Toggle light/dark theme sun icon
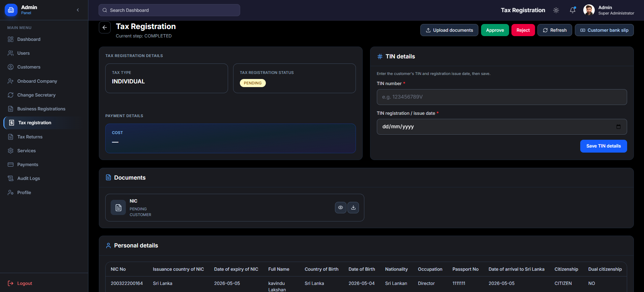The image size is (644, 292). [556, 10]
